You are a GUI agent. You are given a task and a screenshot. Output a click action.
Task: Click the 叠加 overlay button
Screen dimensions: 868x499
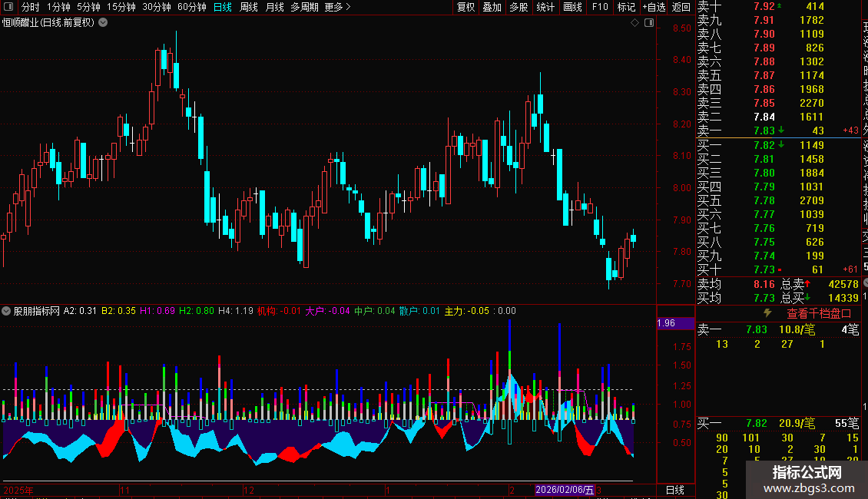(x=492, y=7)
